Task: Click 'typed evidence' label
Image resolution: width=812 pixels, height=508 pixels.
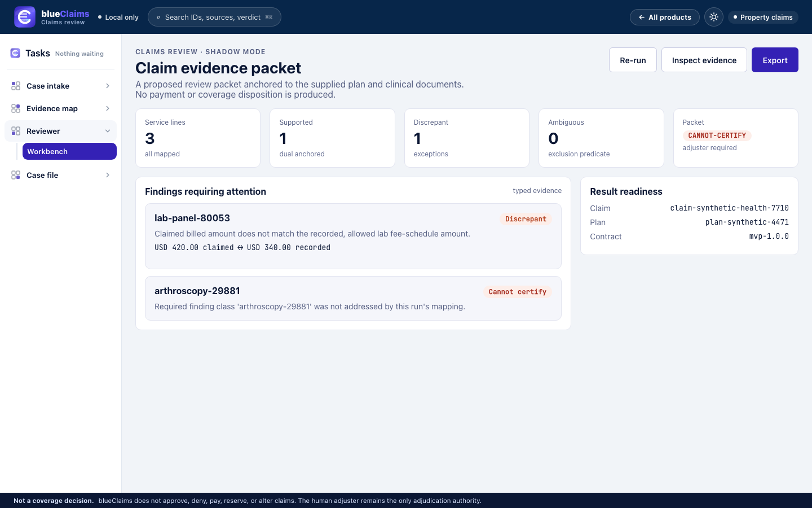Action: (x=537, y=191)
